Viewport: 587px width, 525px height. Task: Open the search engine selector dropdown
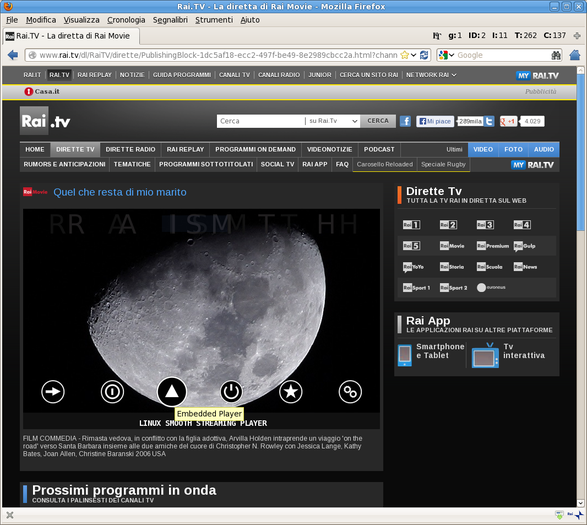coord(446,55)
